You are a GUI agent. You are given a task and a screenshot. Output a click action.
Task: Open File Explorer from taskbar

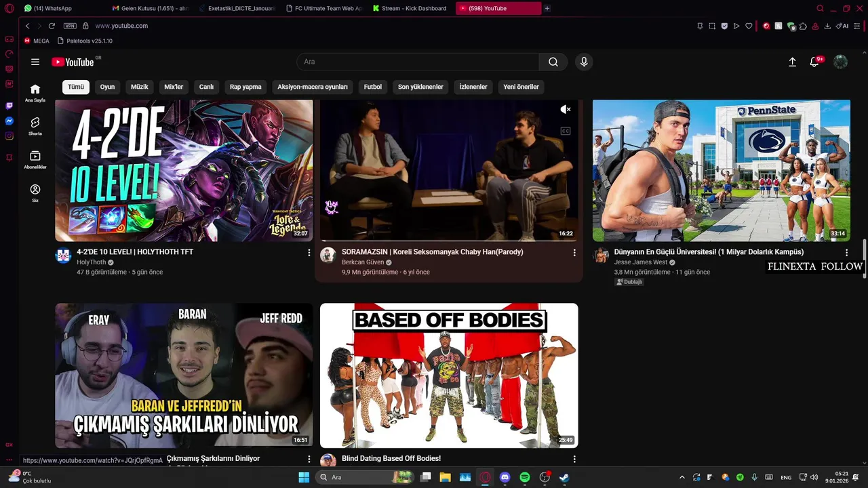pos(445,477)
